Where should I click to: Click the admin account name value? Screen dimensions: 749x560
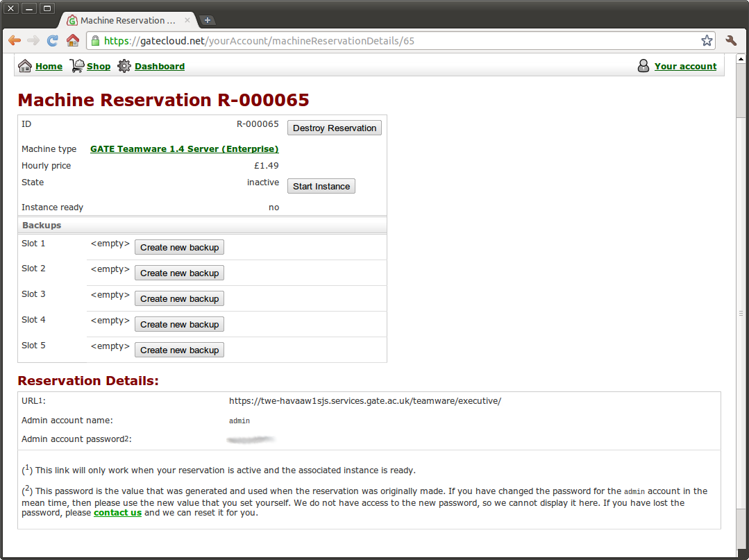coord(239,421)
